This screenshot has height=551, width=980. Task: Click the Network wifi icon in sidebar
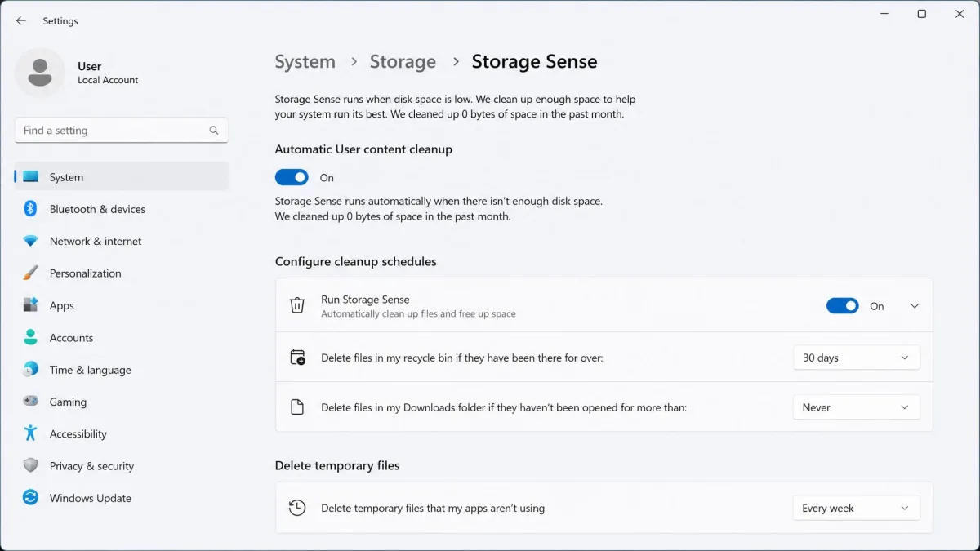coord(30,241)
